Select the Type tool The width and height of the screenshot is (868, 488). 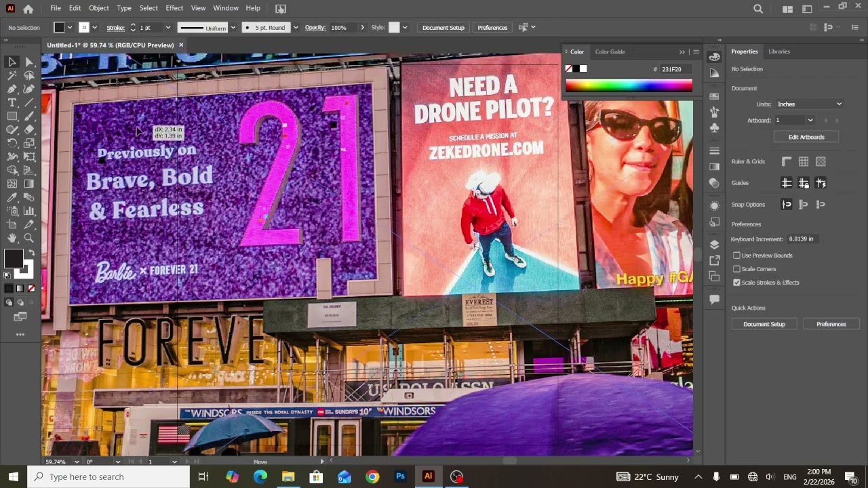tap(12, 102)
